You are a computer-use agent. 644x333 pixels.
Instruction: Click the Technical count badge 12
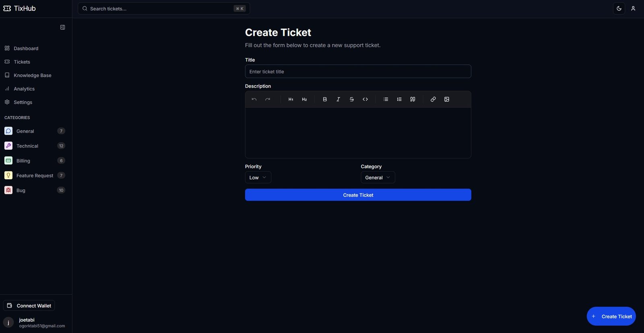[x=61, y=146]
